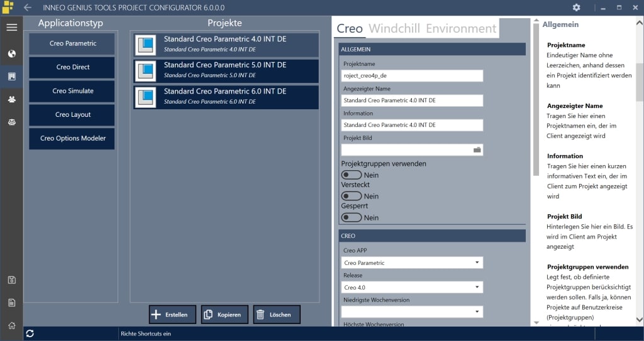
Task: Click the settings panel scroll down arrow
Action: tap(536, 323)
